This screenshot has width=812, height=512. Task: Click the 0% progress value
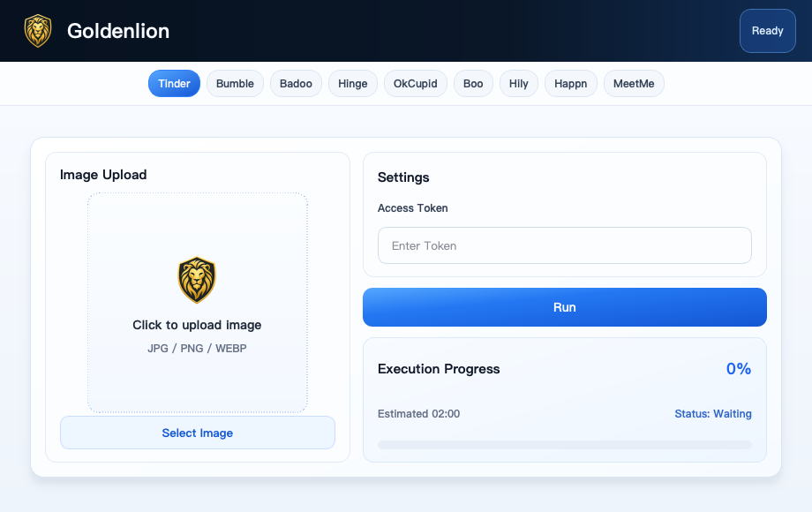click(739, 369)
